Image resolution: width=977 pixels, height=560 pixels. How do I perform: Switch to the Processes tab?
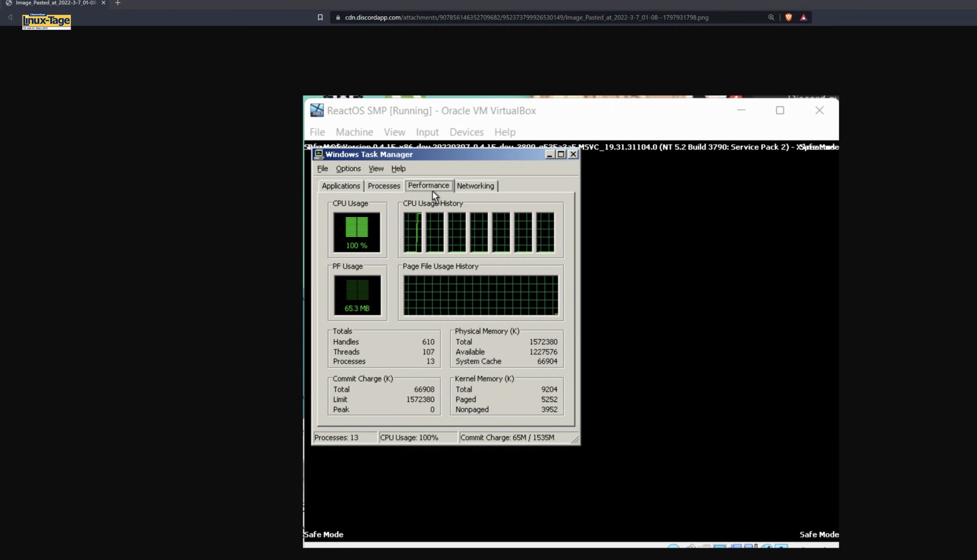click(x=384, y=186)
